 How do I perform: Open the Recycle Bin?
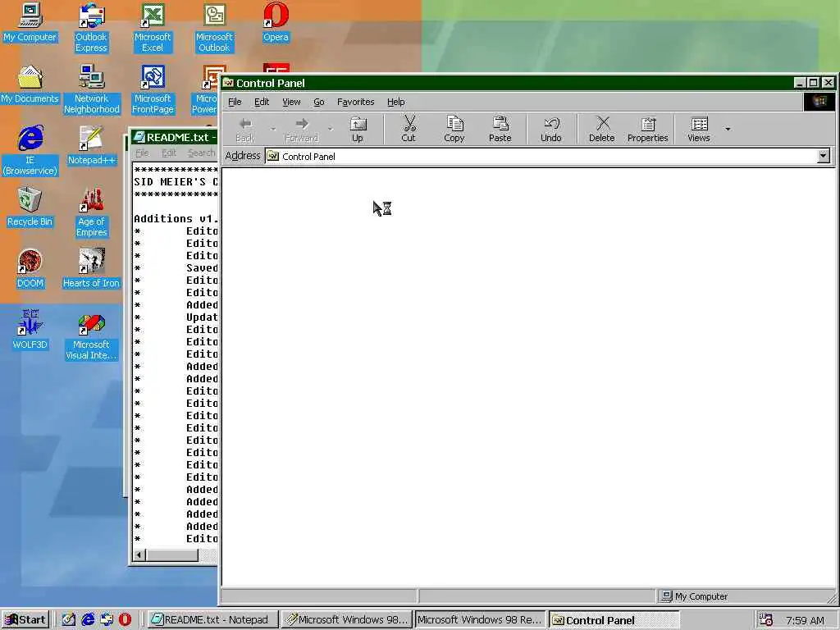click(30, 208)
